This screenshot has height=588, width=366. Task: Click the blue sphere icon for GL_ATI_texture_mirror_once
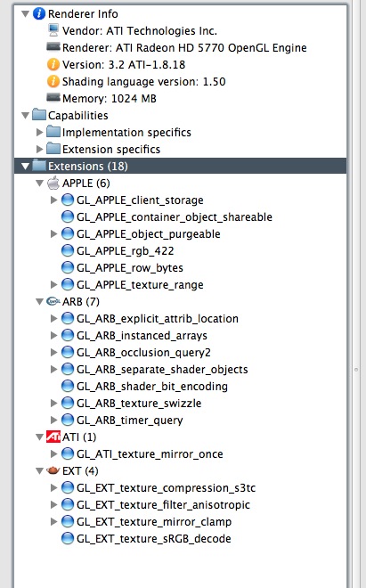[x=68, y=453]
